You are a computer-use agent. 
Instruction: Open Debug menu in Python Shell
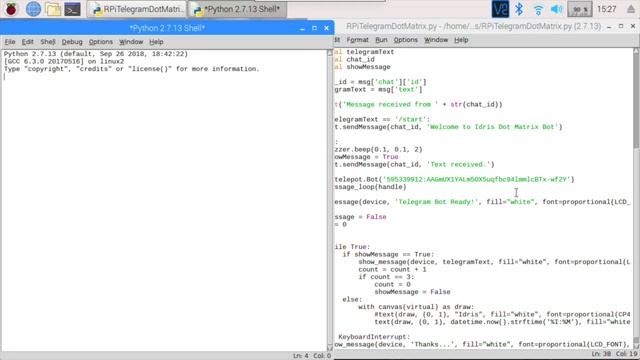72,42
